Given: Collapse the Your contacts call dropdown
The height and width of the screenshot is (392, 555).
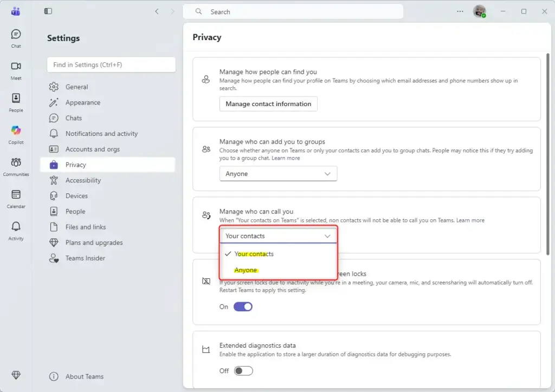Looking at the screenshot, I should pyautogui.click(x=278, y=236).
